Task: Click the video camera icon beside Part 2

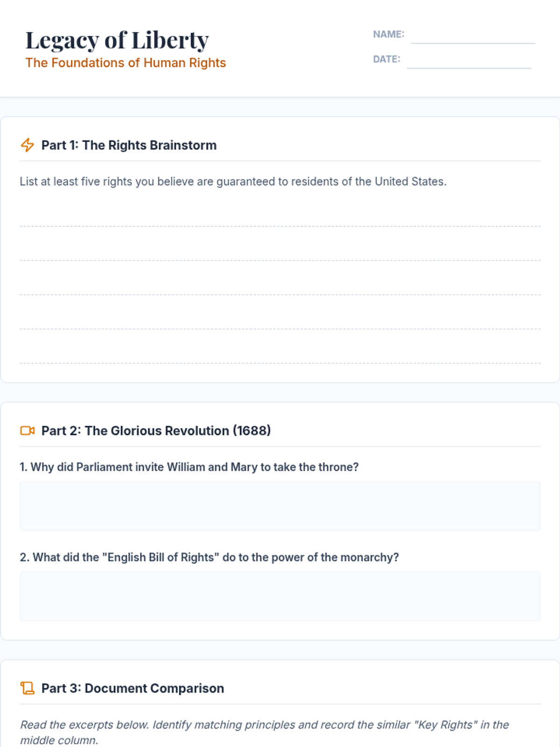Action: (27, 430)
